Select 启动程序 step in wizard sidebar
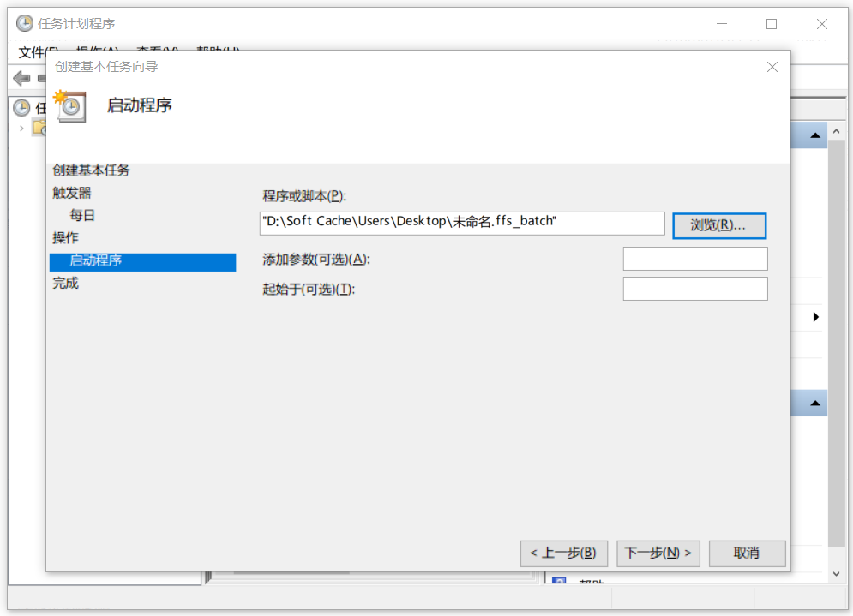 pyautogui.click(x=142, y=261)
